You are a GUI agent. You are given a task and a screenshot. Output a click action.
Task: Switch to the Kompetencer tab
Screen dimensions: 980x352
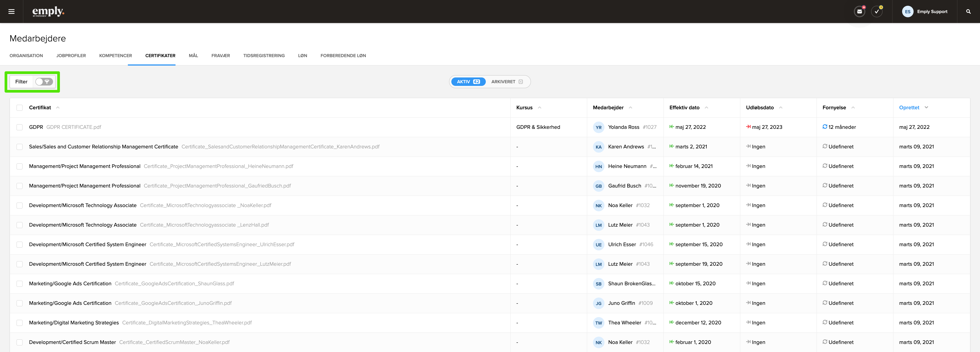tap(115, 56)
